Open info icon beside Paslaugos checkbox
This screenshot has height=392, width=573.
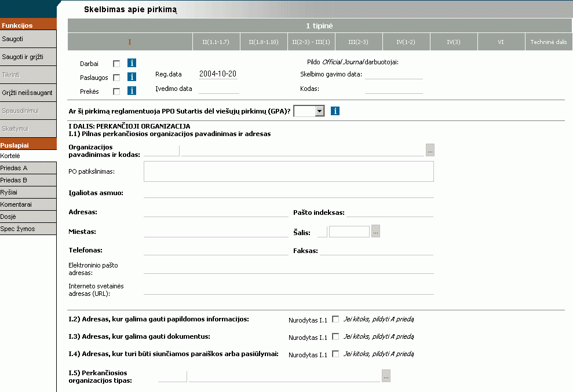[132, 76]
